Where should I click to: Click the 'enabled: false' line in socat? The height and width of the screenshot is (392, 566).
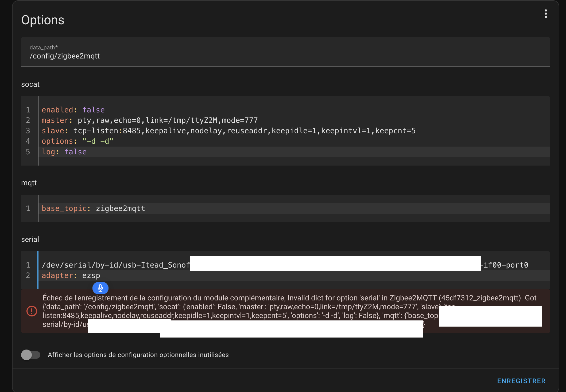point(73,110)
